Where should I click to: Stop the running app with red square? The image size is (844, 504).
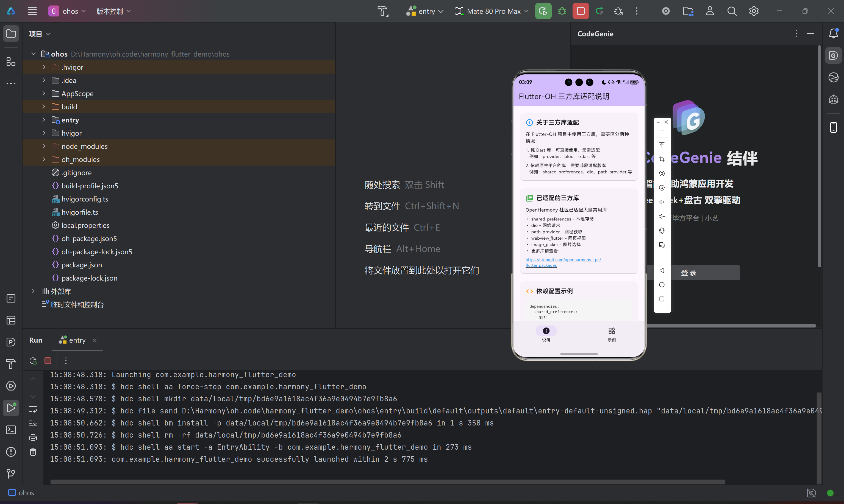click(581, 11)
